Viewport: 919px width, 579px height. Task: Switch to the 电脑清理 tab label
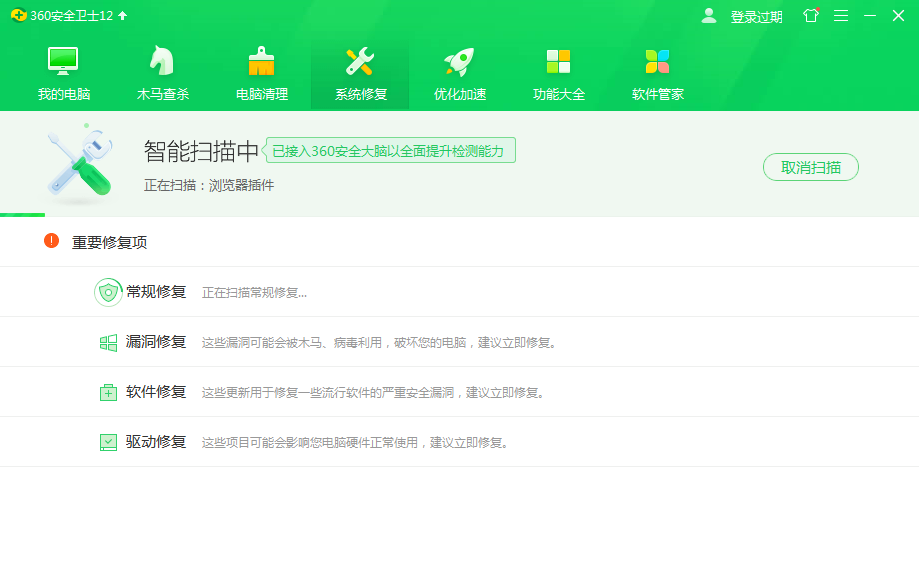[x=262, y=94]
